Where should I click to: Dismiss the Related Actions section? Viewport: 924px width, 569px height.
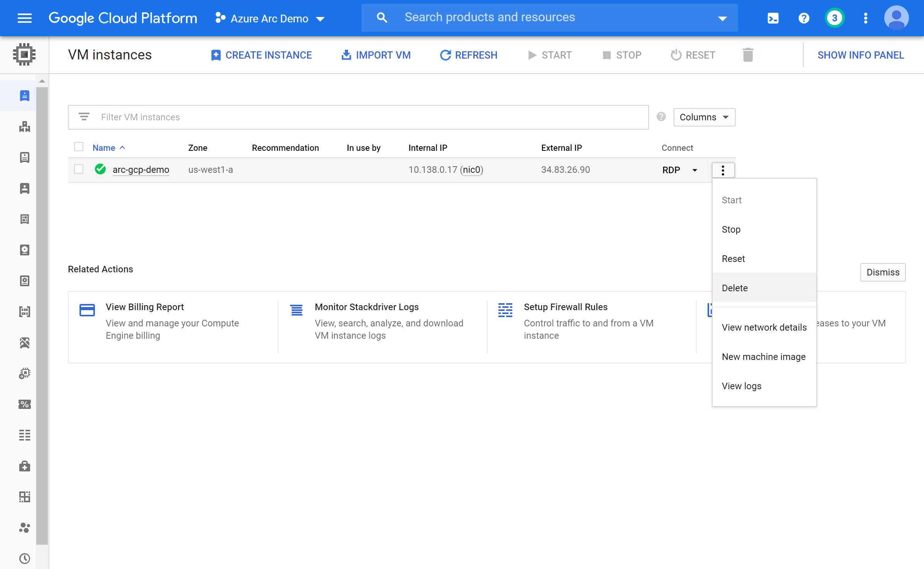883,272
